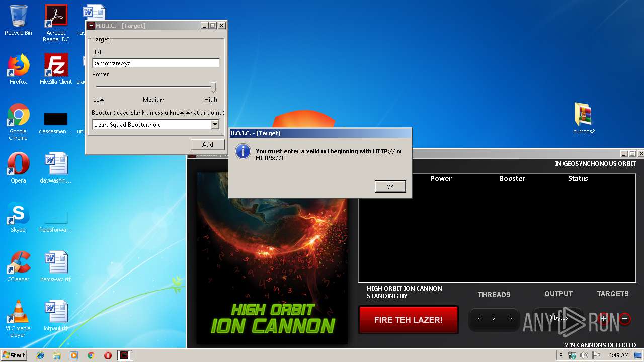Image resolution: width=644 pixels, height=362 pixels.
Task: Click the plus icon to add a target
Action: (x=604, y=319)
